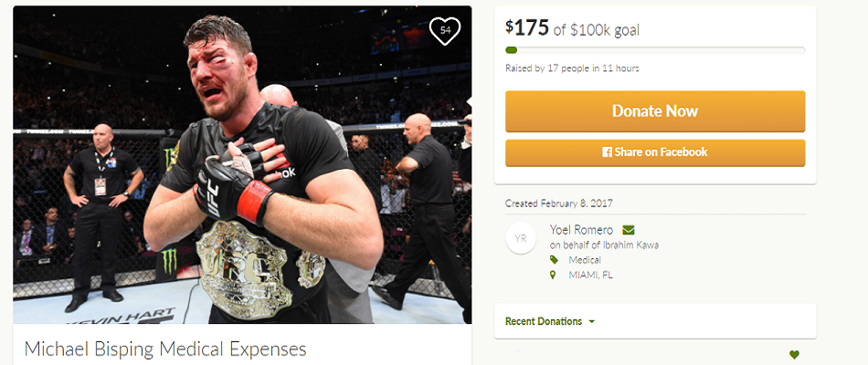Click the heart icon showing 54 likes
This screenshot has height=365, width=868.
pos(445,31)
